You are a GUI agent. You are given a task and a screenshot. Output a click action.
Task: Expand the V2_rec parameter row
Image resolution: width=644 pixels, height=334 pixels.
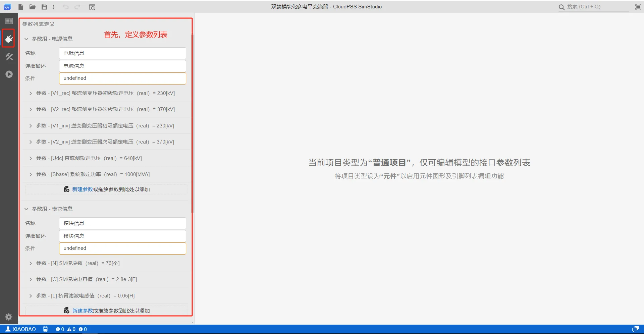(x=31, y=109)
